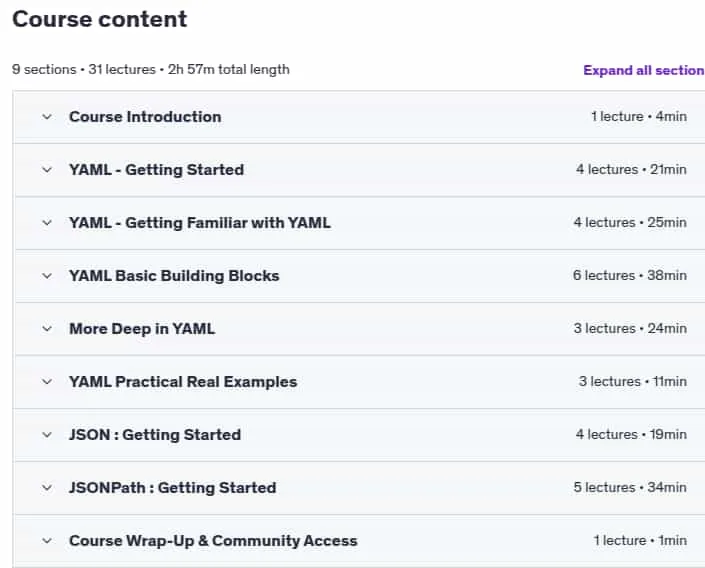Expand JSON : Getting Started chevron
Image resolution: width=705 pixels, height=568 pixels.
pos(47,435)
